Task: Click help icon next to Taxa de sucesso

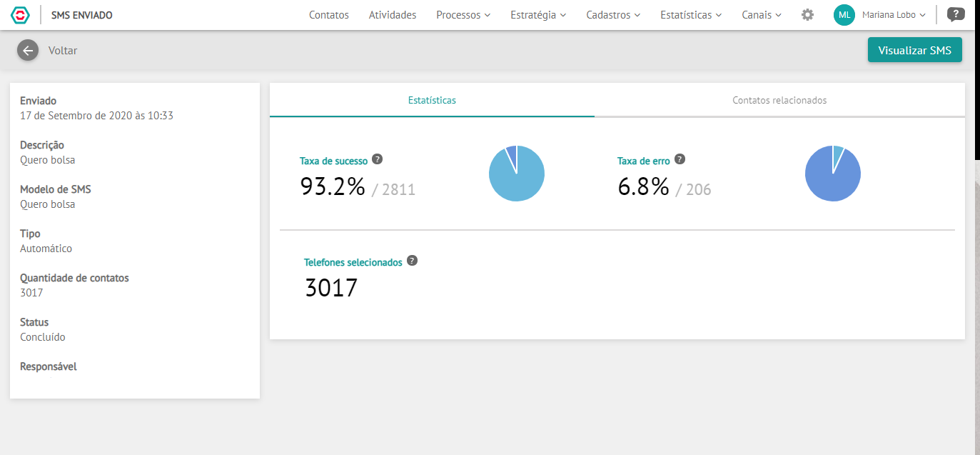Action: click(x=378, y=159)
